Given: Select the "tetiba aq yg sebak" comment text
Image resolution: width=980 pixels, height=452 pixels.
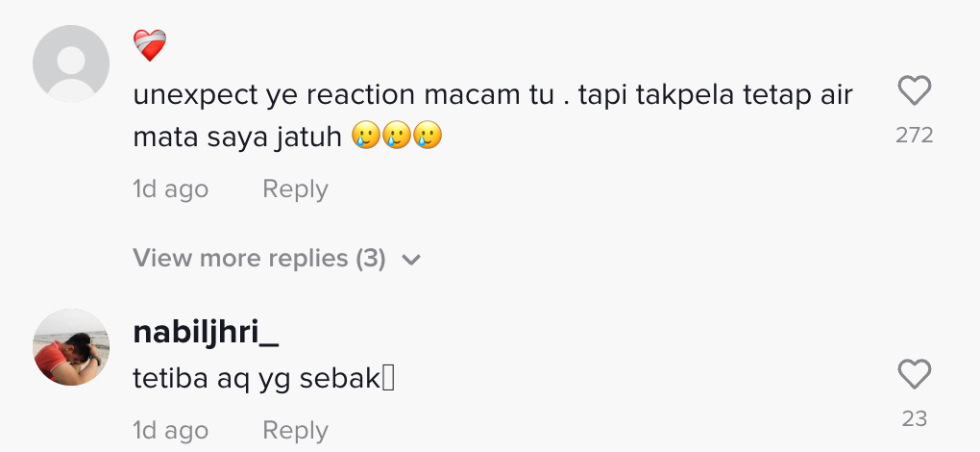Looking at the screenshot, I should [x=256, y=381].
